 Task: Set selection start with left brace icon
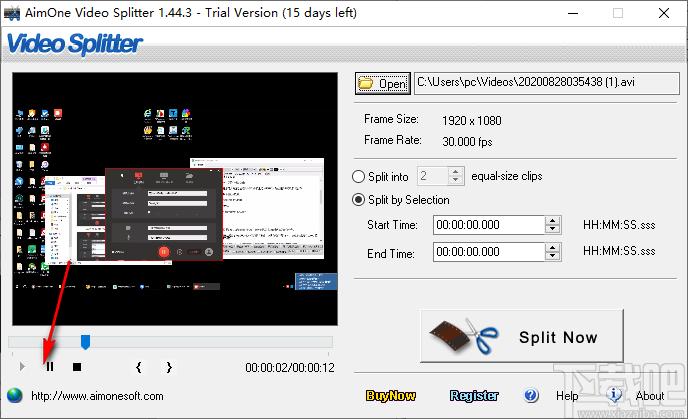point(139,367)
